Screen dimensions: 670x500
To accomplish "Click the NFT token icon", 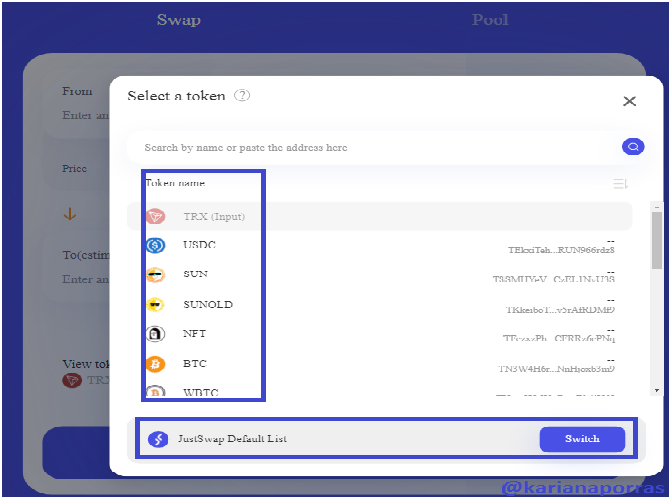I will (156, 334).
